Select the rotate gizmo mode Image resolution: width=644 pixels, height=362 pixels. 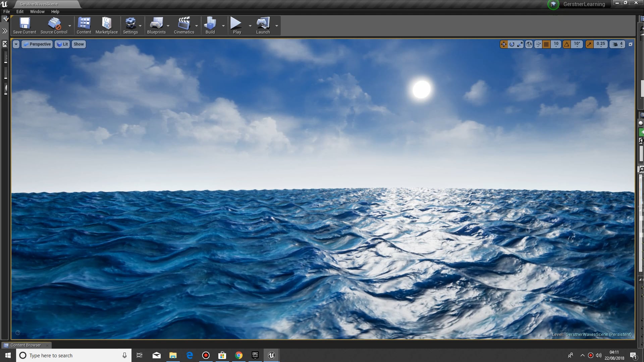(512, 44)
